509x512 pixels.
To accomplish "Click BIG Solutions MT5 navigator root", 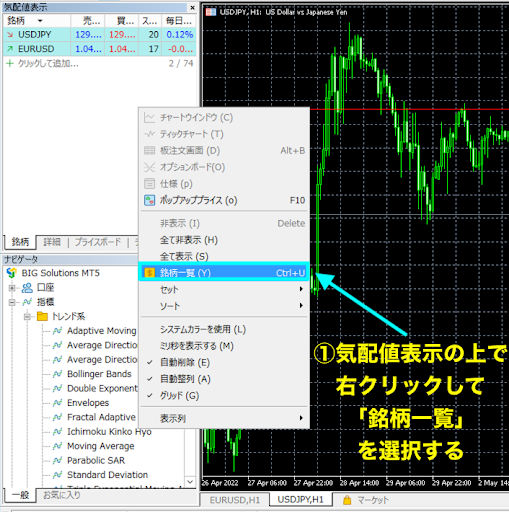I will 60,273.
